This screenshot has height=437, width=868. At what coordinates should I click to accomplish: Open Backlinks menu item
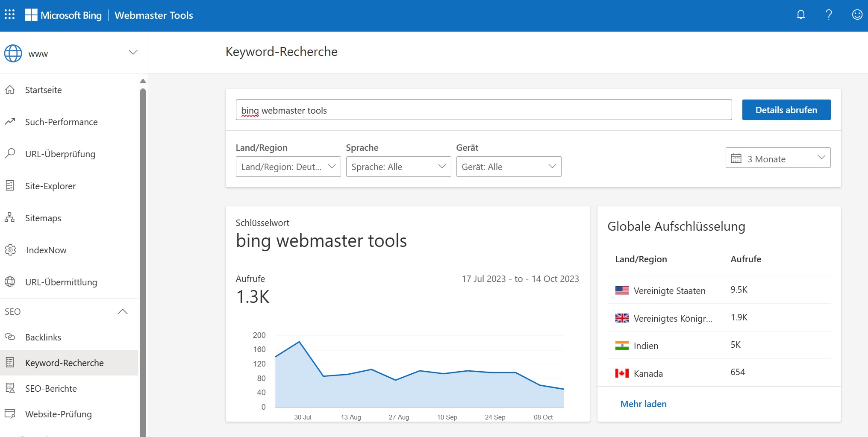69,337
